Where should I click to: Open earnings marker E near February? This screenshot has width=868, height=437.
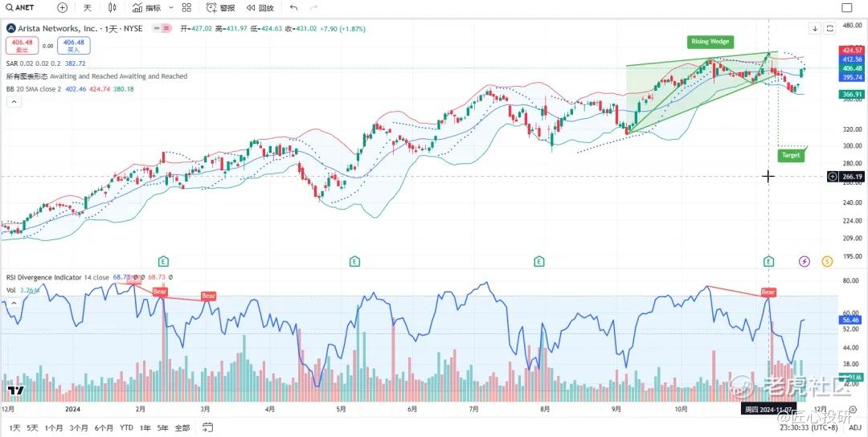pyautogui.click(x=163, y=261)
